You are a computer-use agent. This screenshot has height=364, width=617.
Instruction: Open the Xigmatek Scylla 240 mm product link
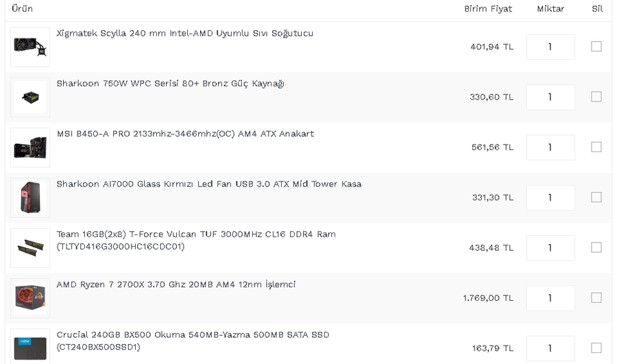point(185,33)
